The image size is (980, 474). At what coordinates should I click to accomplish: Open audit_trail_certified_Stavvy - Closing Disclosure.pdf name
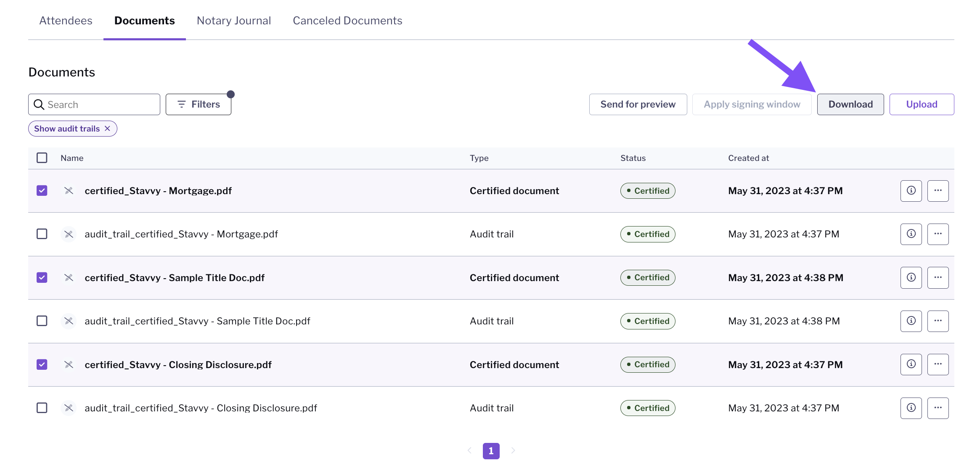201,408
